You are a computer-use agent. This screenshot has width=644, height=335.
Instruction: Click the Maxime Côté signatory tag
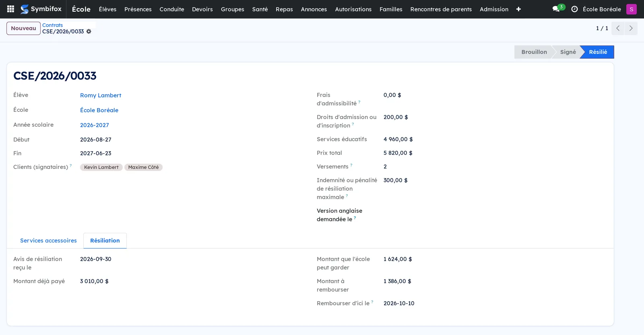(143, 167)
